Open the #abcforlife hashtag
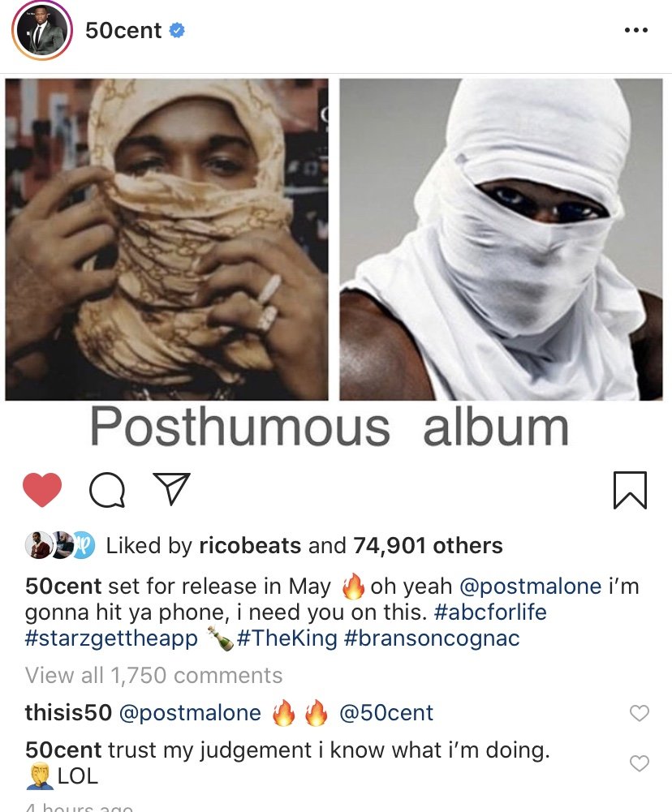 491,612
